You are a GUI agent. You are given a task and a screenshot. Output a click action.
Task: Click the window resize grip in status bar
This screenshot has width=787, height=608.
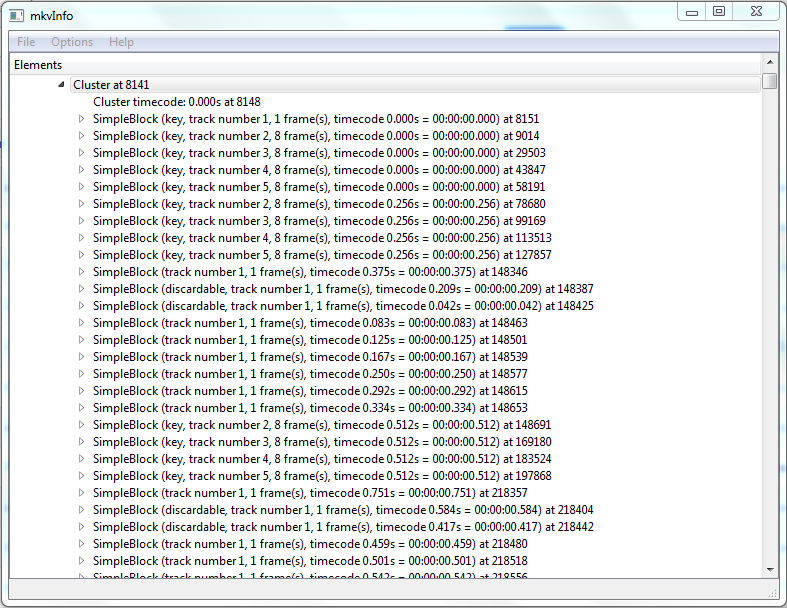point(773,593)
